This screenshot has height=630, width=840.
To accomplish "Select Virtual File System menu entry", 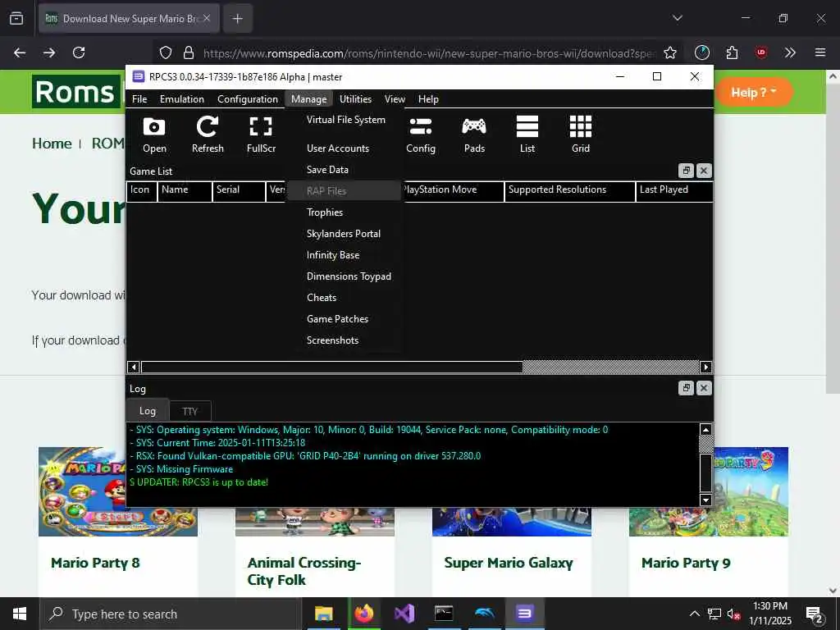I will (x=345, y=120).
